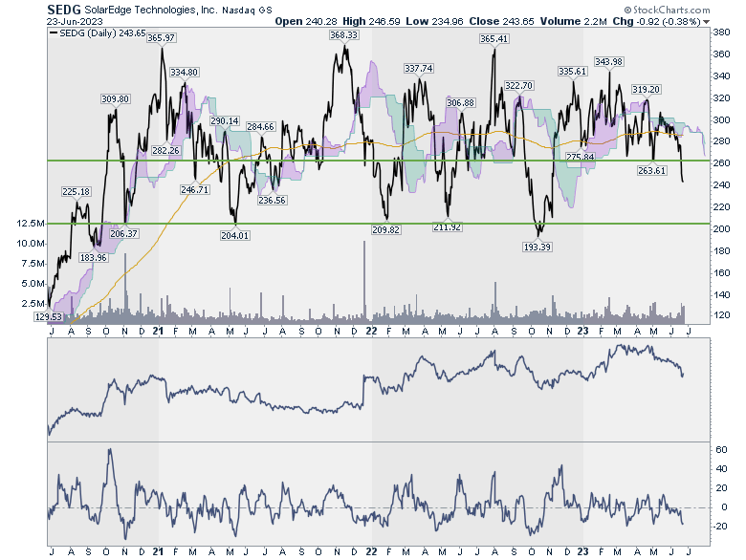The height and width of the screenshot is (560, 746).
Task: Select the 365.97 peak price label
Action: point(162,37)
